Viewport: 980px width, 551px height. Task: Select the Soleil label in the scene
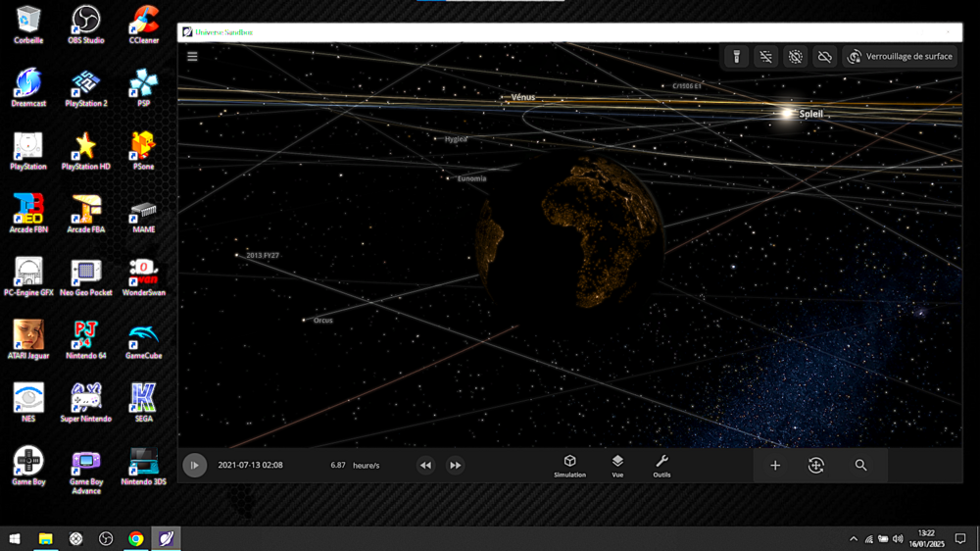pos(810,114)
